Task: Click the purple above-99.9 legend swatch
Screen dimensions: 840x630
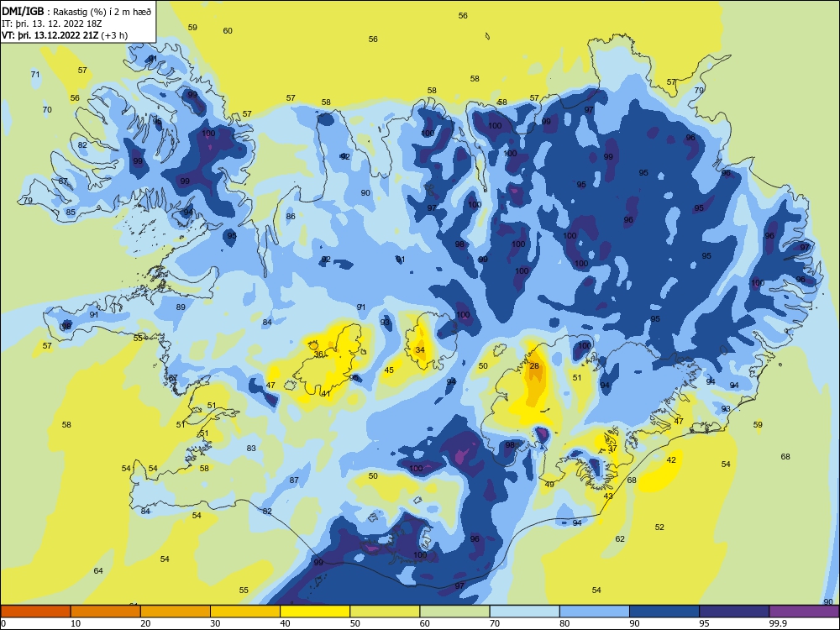Action: (x=804, y=612)
